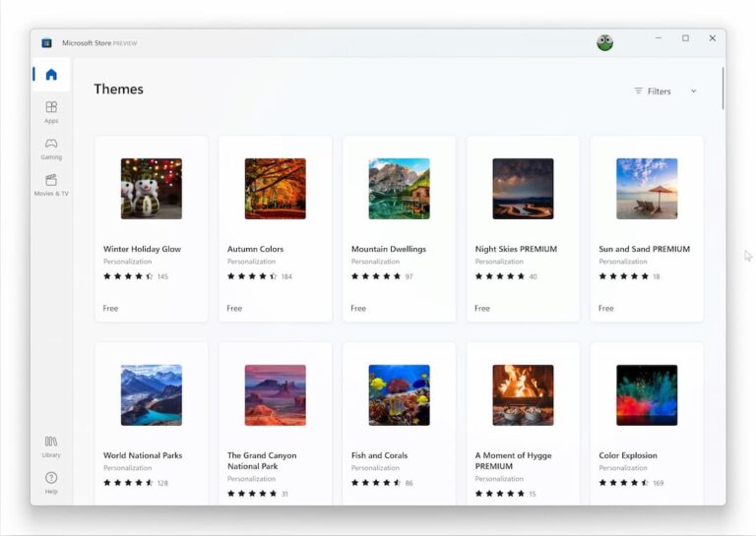
Task: Select the Night Skies PREMIUM theme card
Action: point(523,229)
